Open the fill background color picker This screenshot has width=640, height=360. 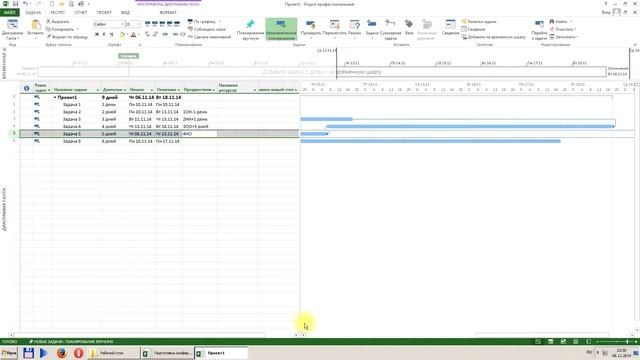tap(122, 35)
